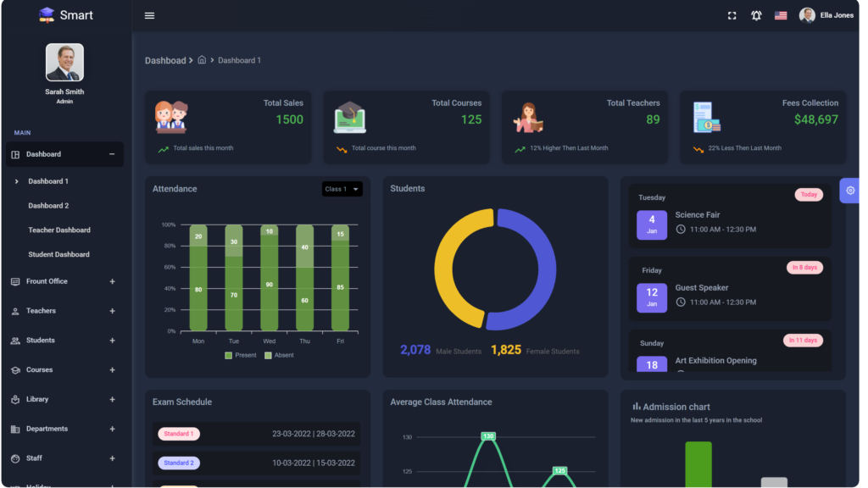Click the downward trend arrow under Fees Collection
Image resolution: width=868 pixels, height=488 pixels.
point(698,149)
